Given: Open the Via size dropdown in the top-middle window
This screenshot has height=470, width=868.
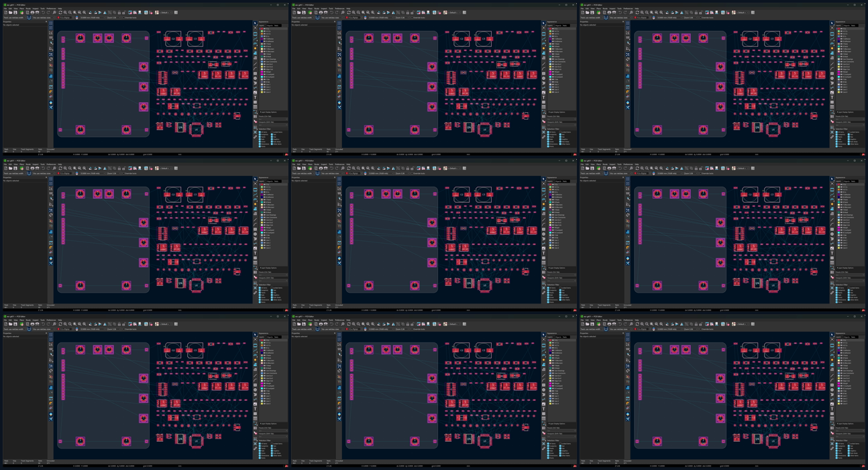Looking at the screenshot, I should (x=331, y=17).
